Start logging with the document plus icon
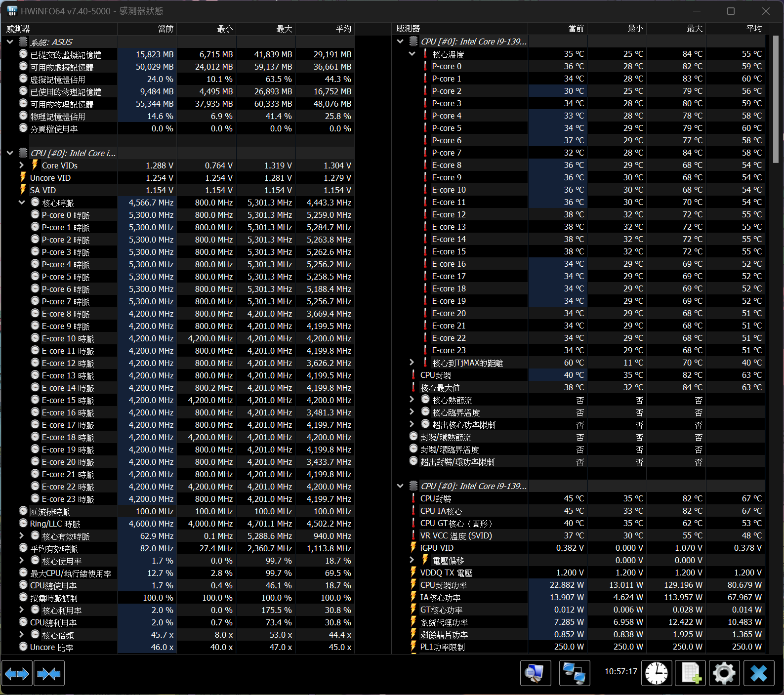This screenshot has height=695, width=784. click(691, 673)
